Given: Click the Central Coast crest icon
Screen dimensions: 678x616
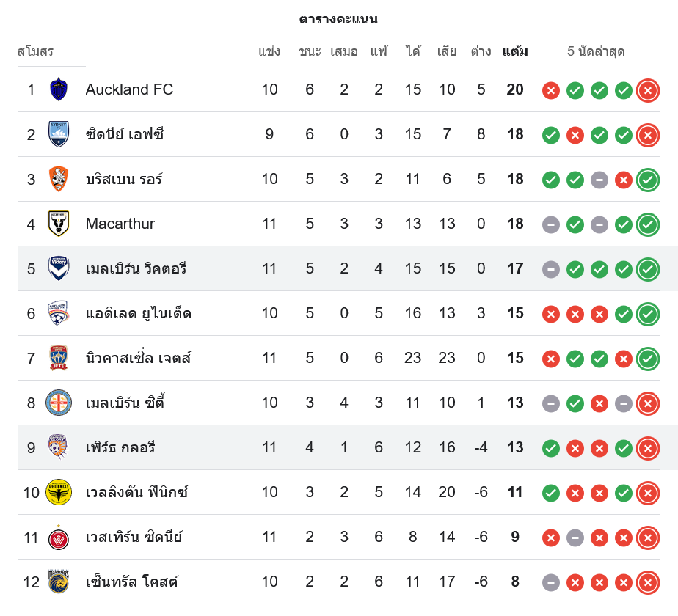Looking at the screenshot, I should [59, 582].
